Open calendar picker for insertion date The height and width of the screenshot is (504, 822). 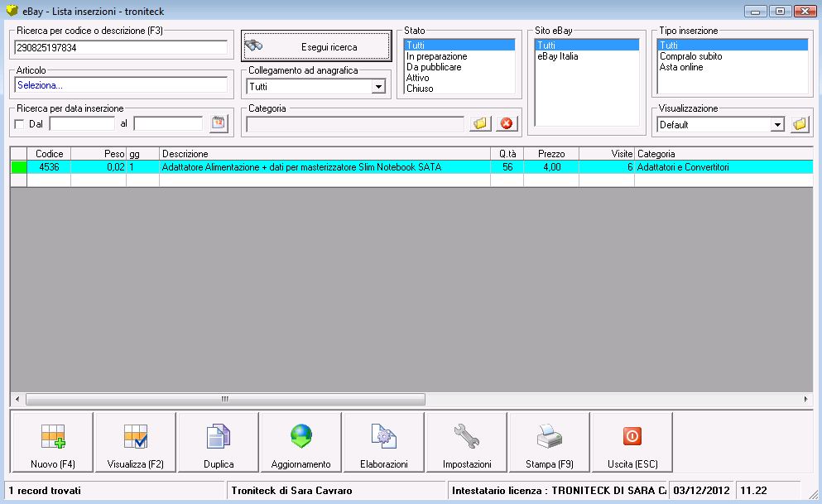click(219, 123)
